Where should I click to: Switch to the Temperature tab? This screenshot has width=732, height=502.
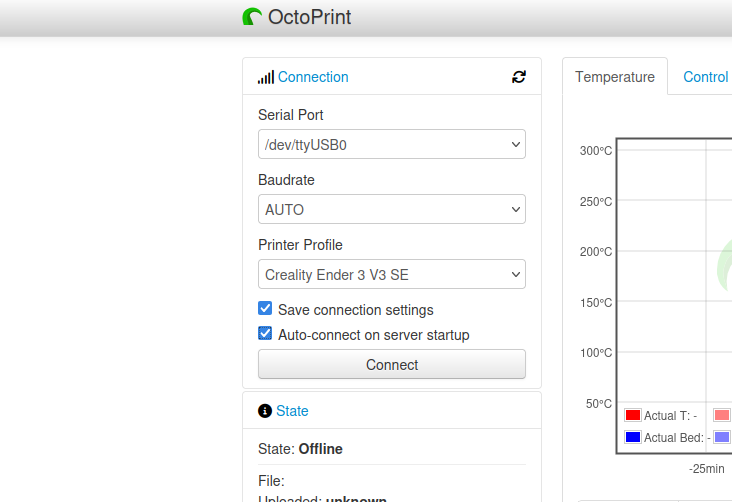pos(615,77)
